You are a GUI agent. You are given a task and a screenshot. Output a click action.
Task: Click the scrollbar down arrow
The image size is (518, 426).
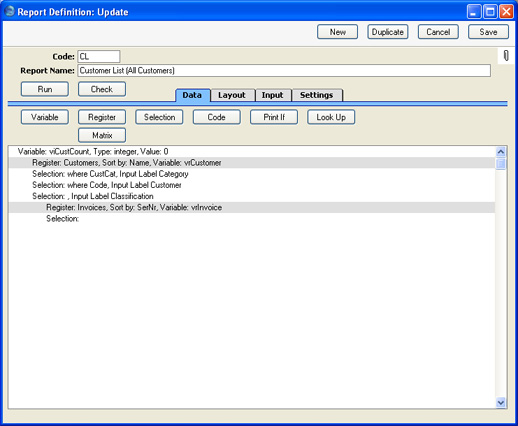point(500,402)
